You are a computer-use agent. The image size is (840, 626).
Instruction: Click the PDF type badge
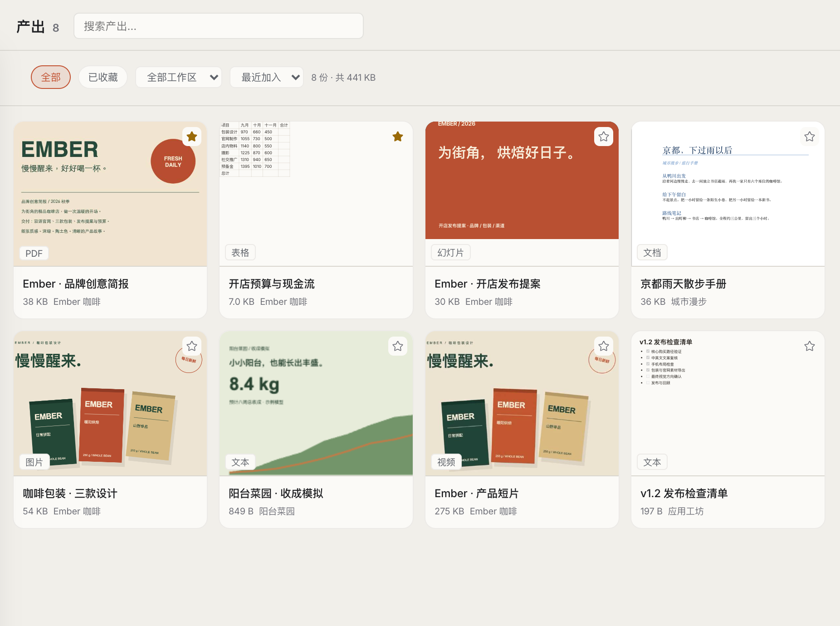[34, 253]
